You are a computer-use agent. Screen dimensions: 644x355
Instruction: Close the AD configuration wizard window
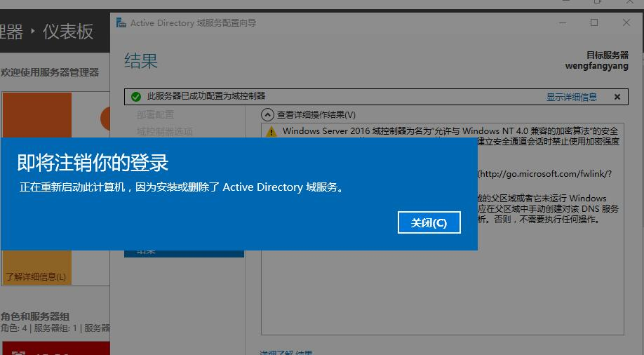[x=626, y=22]
